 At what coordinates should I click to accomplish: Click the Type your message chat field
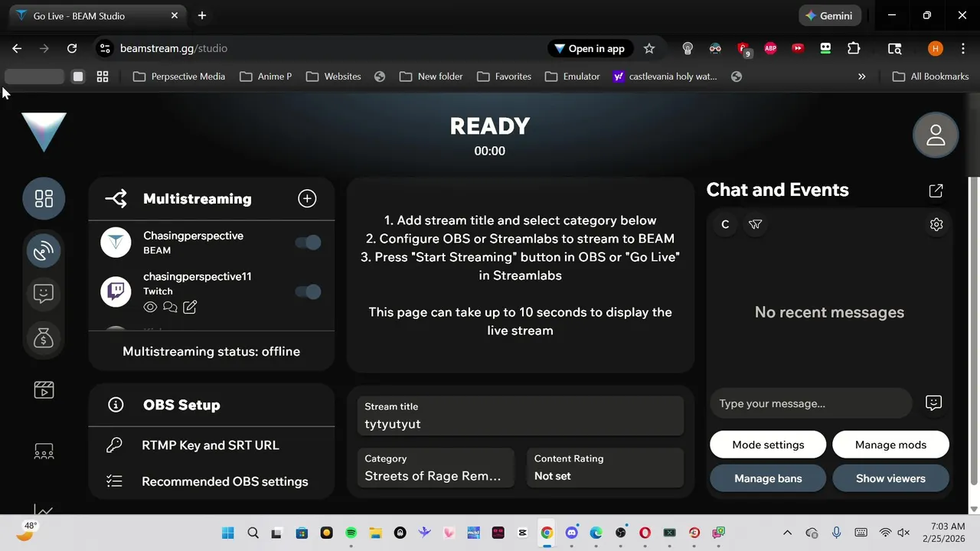coord(811,403)
